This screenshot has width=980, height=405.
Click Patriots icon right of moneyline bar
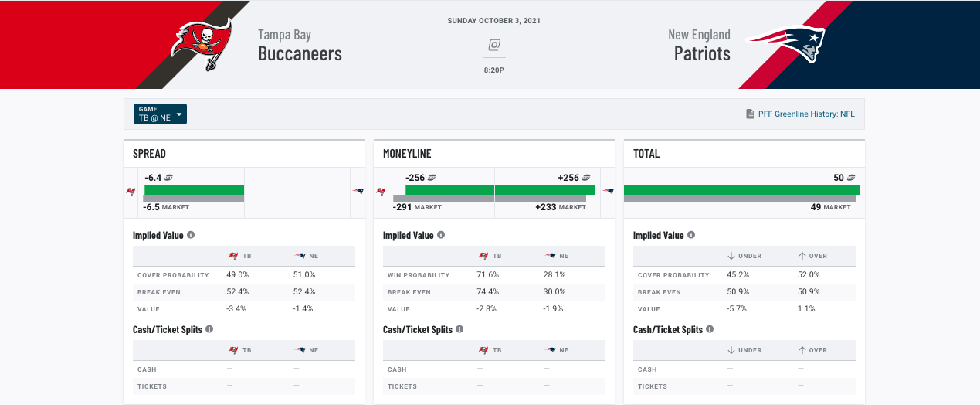pyautogui.click(x=608, y=191)
